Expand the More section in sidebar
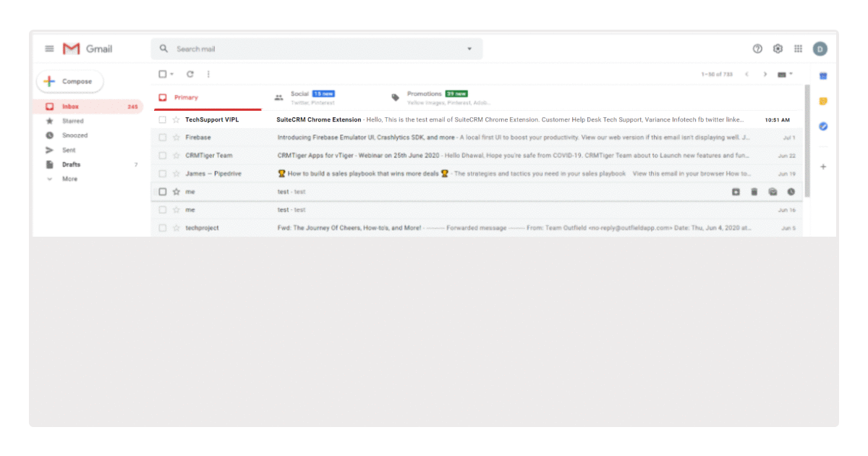This screenshot has height=456, width=868. pyautogui.click(x=69, y=179)
